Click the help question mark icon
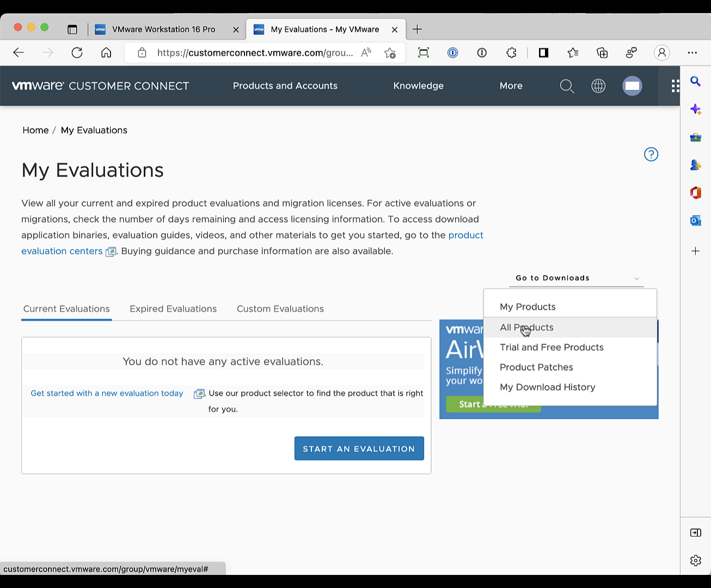The height and width of the screenshot is (588, 711). (x=651, y=155)
